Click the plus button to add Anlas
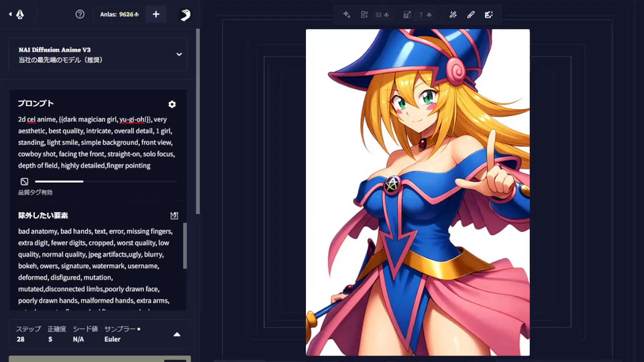Screen dimensions: 644x362 tap(156, 14)
